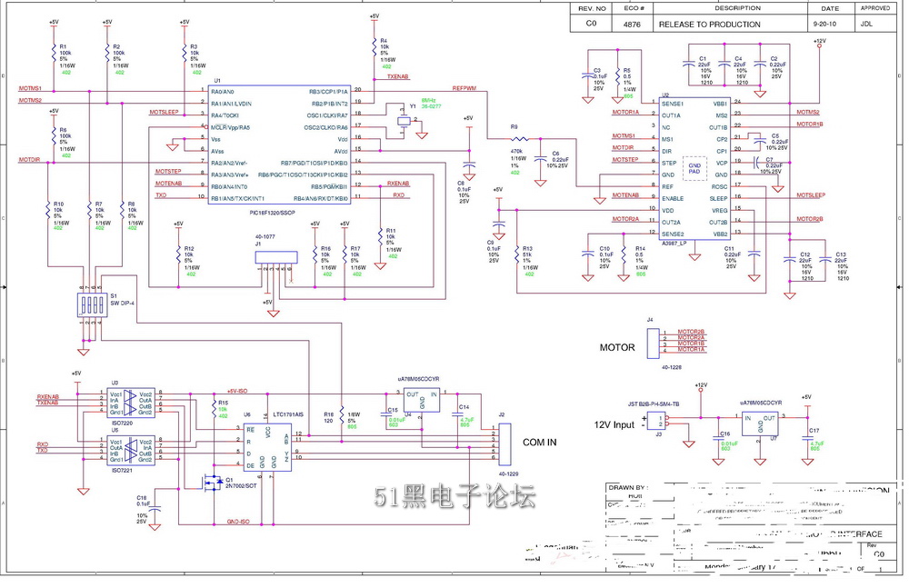Click the PIC18F1320 microcontroller U1 symbol

coord(279,145)
